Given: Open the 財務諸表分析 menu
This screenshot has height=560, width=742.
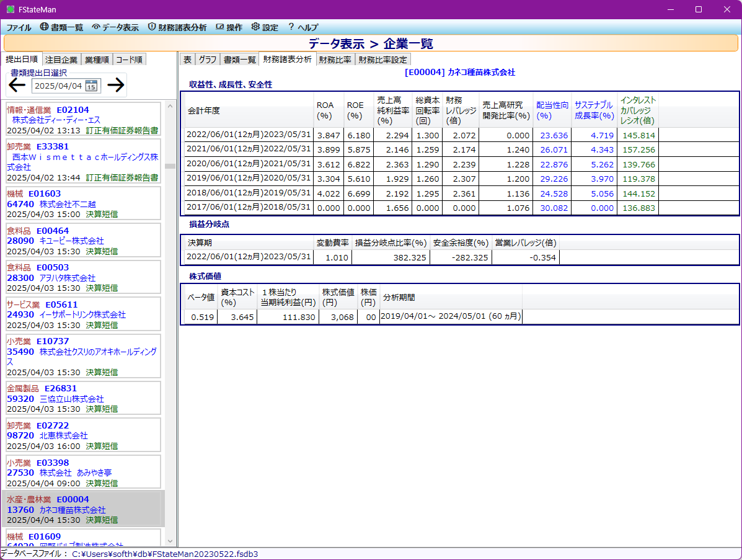Looking at the screenshot, I should click(177, 27).
